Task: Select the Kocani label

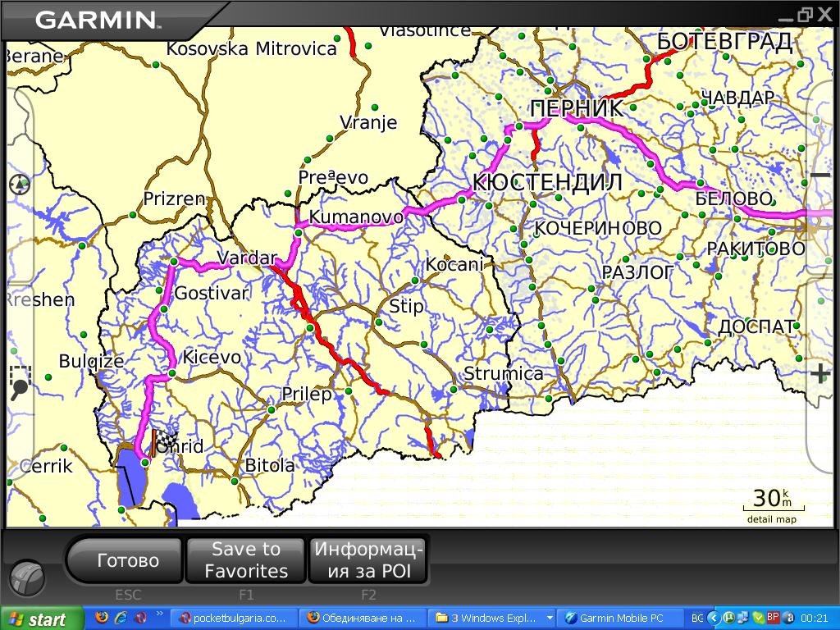Action: click(454, 264)
